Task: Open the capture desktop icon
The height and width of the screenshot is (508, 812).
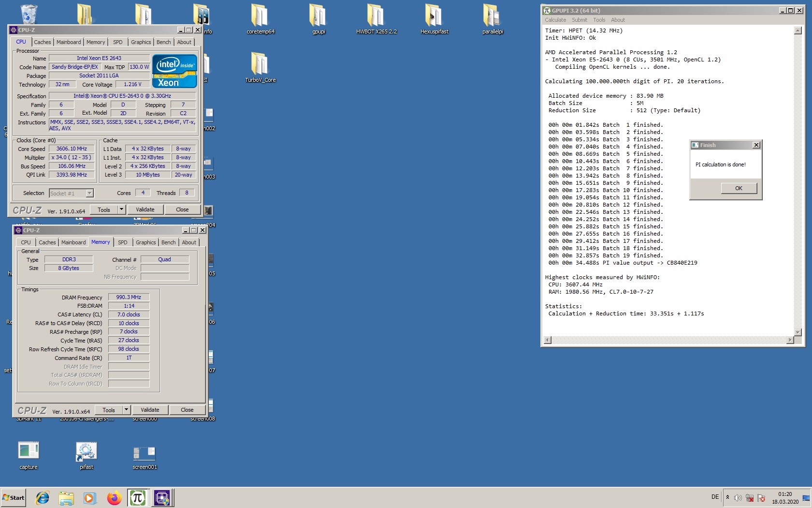Action: [x=29, y=455]
